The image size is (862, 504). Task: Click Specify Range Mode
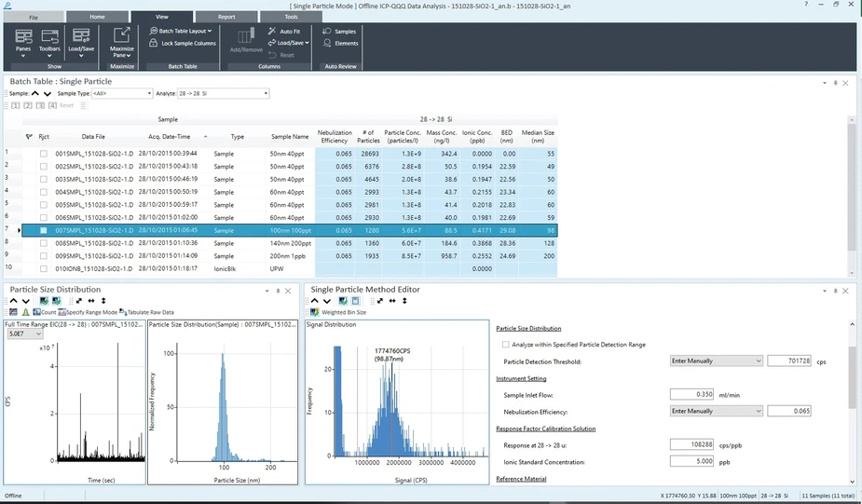88,312
